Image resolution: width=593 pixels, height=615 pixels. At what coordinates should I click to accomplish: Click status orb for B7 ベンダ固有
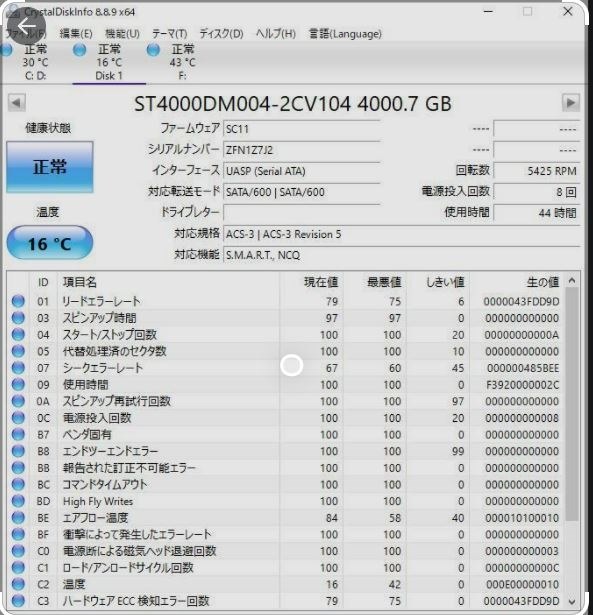(18, 434)
